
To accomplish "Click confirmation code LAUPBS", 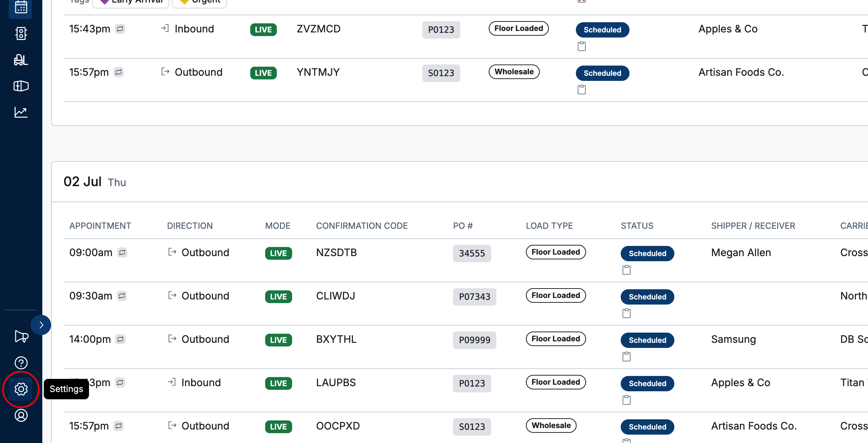I will (x=336, y=383).
